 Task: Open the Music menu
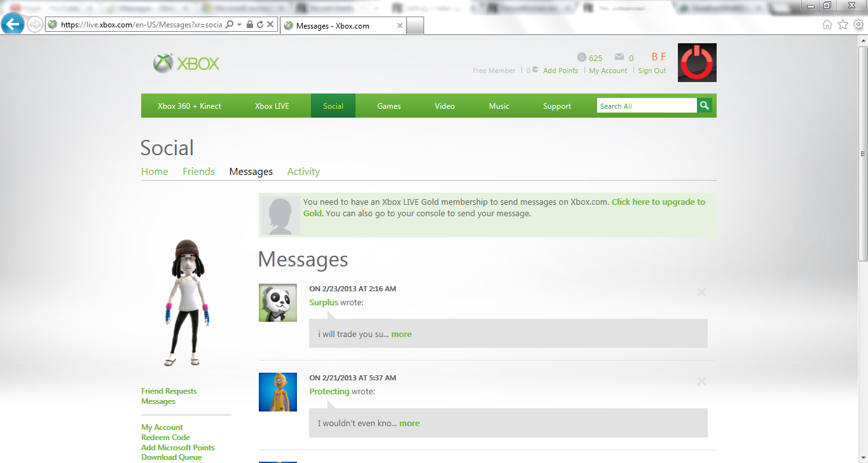[x=499, y=106]
